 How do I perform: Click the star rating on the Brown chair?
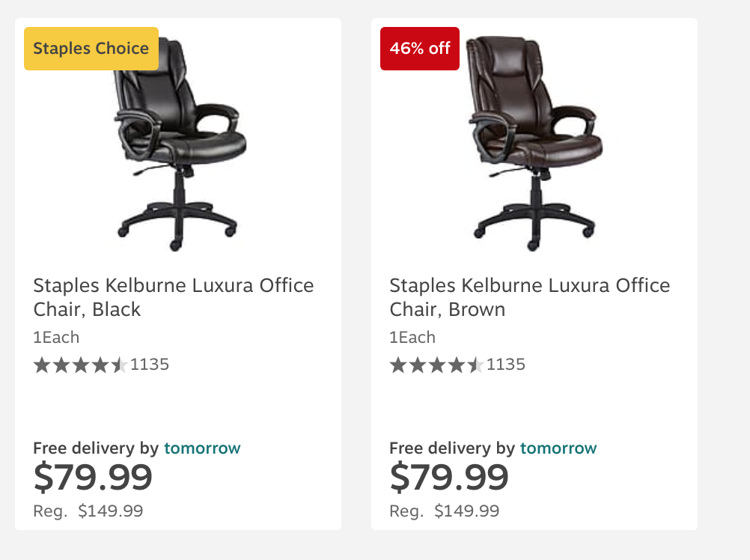(x=436, y=365)
